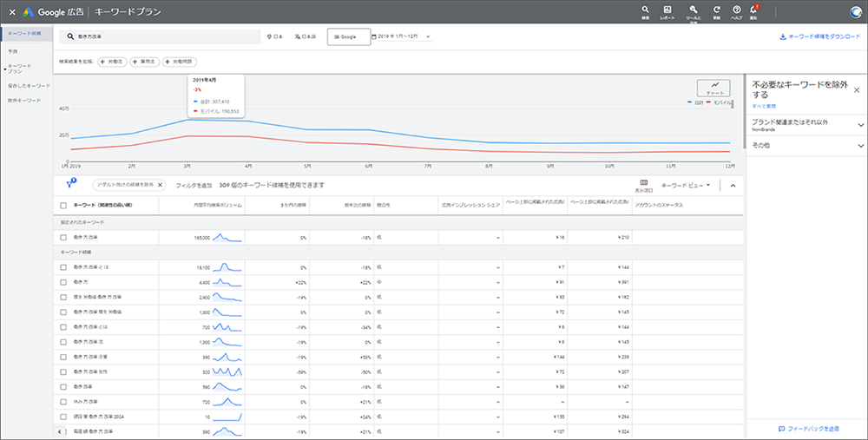Click the 更新 refresh icon
This screenshot has height=440, width=868.
click(x=716, y=10)
